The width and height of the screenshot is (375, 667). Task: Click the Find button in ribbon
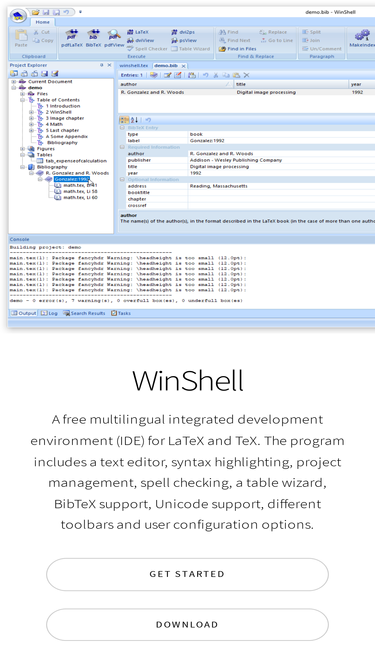(229, 32)
